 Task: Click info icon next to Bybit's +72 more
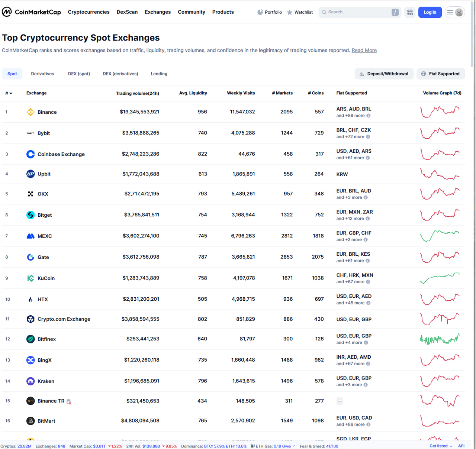point(368,137)
